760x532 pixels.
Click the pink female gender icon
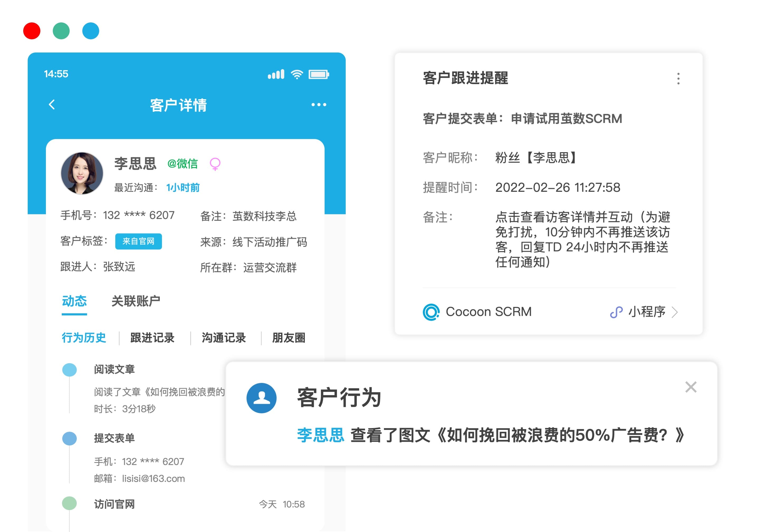tap(215, 164)
